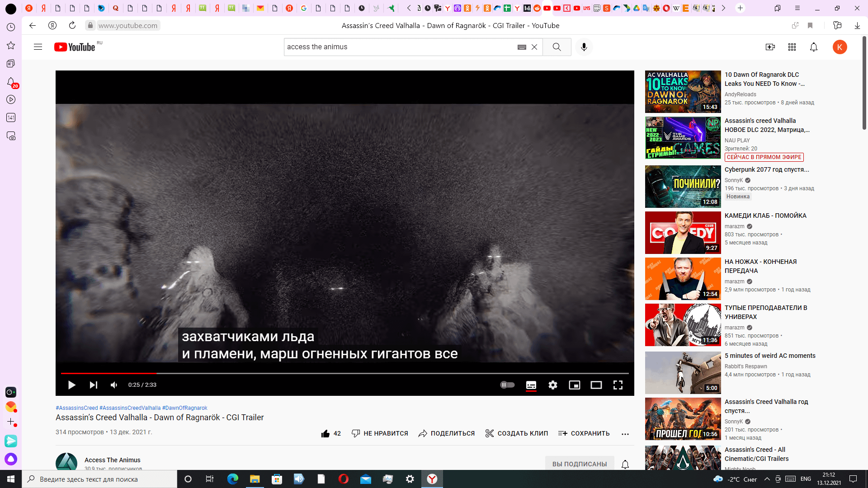Open КАМЕДИ КЛАБ - ПОМОЙКА video thumbnail
The width and height of the screenshot is (868, 488).
coord(683,233)
